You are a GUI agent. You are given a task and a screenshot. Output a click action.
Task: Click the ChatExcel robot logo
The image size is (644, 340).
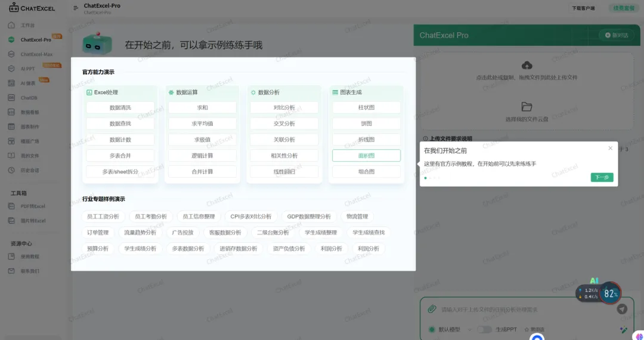[14, 7]
